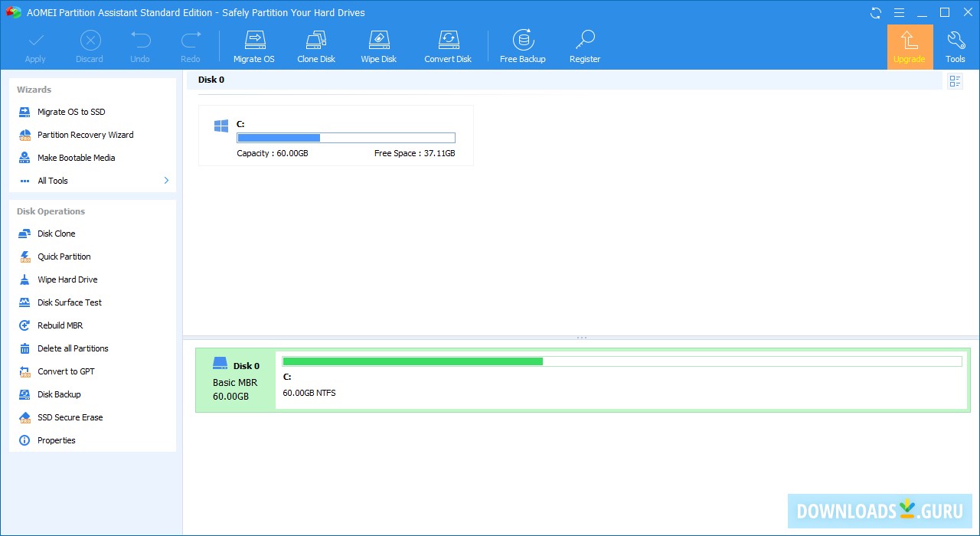
Task: Select the Migrate OS tool
Action: tap(253, 45)
